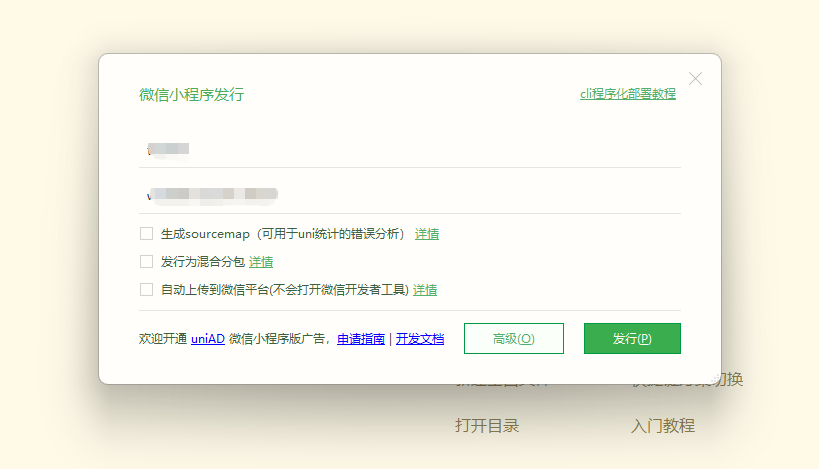
Task: Click 打开目录 in the background window
Action: 487,426
